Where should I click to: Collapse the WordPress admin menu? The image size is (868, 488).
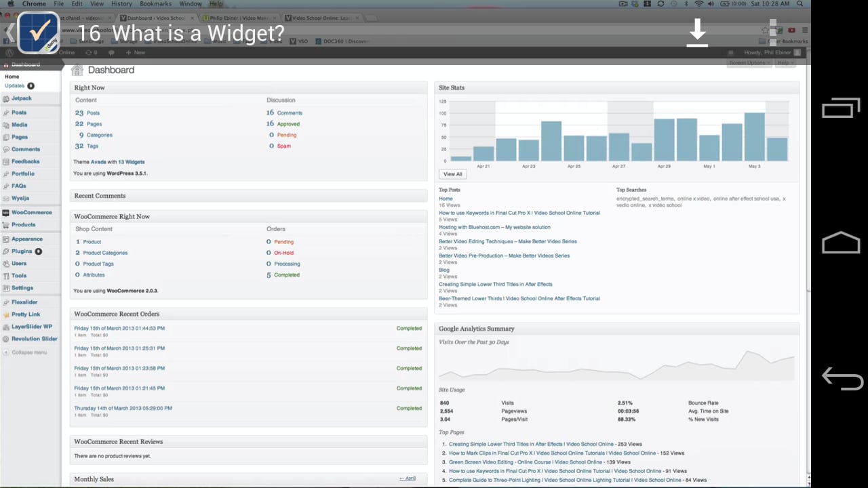(26, 352)
